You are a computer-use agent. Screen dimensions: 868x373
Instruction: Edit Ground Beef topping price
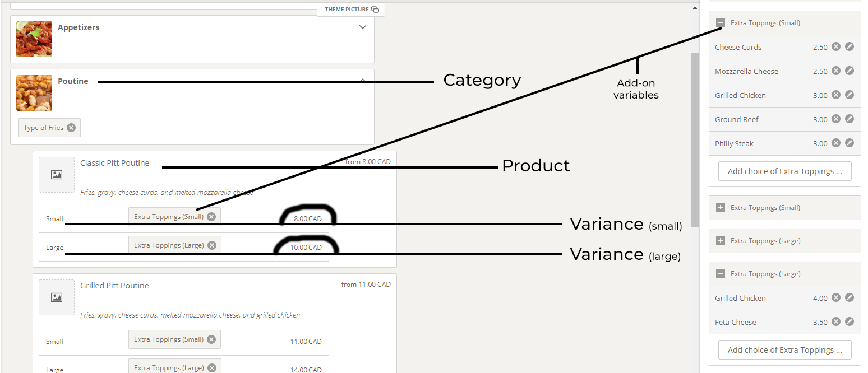coord(849,119)
